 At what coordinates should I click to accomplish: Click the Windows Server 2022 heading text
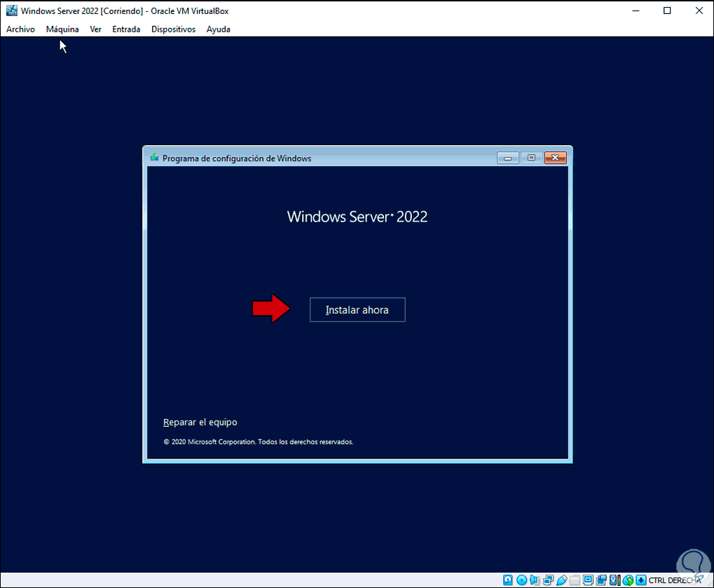pyautogui.click(x=357, y=217)
